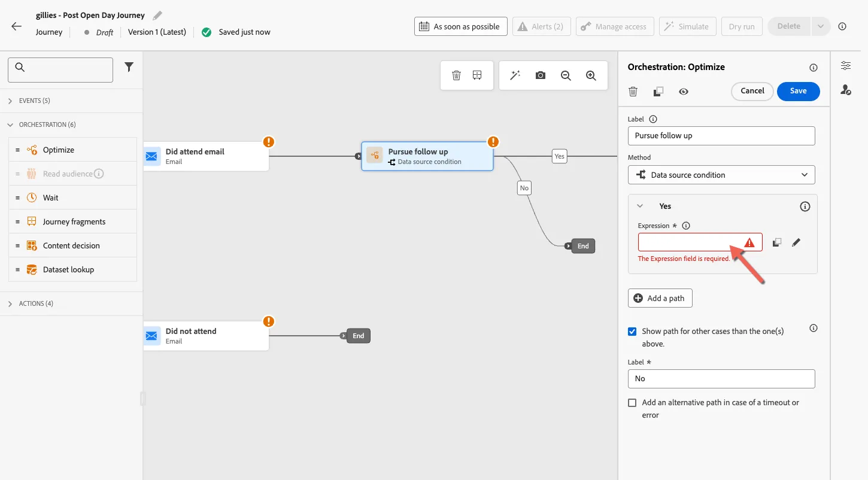The image size is (868, 480).
Task: Click the filter funnel icon in left palette
Action: [x=129, y=68]
